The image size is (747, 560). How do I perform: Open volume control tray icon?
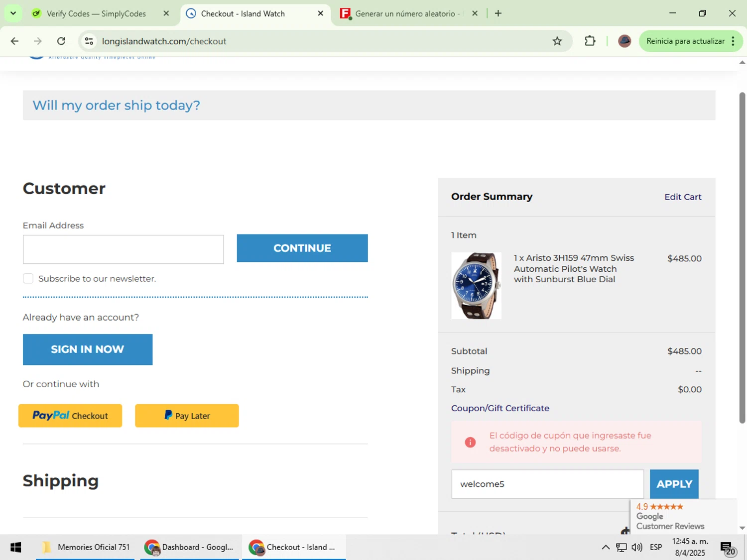click(637, 548)
